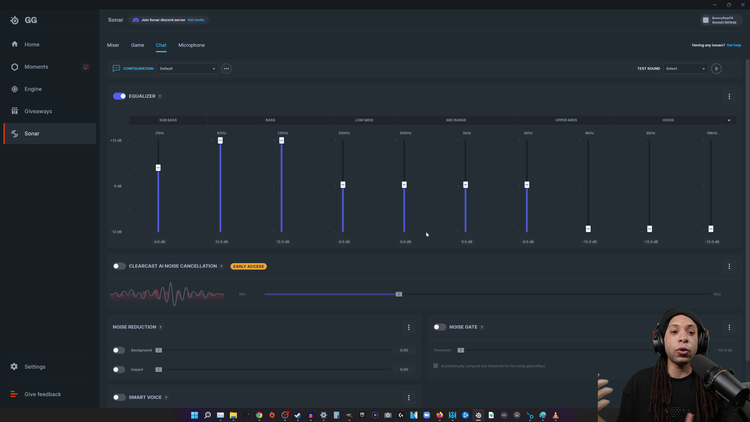Viewport: 750px width, 422px height.
Task: Open the Configuration Default dropdown
Action: click(187, 68)
